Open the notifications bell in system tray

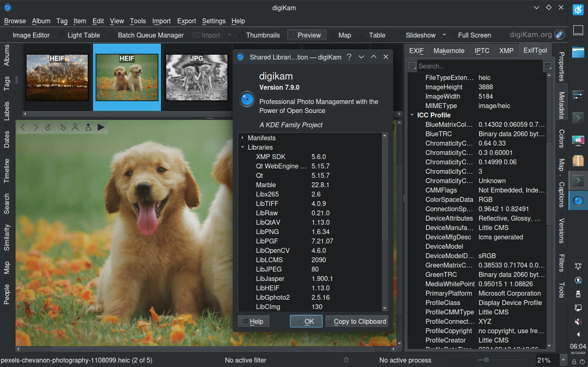click(x=578, y=266)
